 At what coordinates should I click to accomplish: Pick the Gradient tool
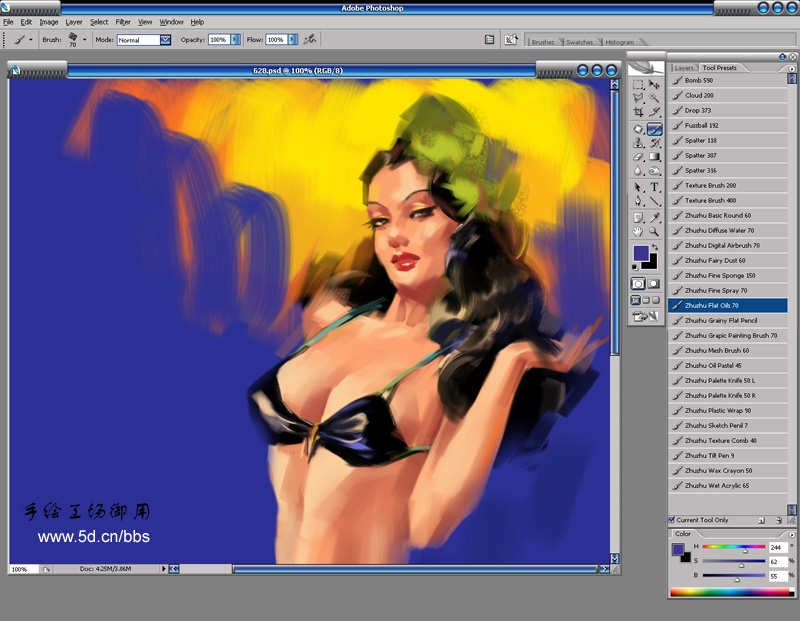coord(654,157)
